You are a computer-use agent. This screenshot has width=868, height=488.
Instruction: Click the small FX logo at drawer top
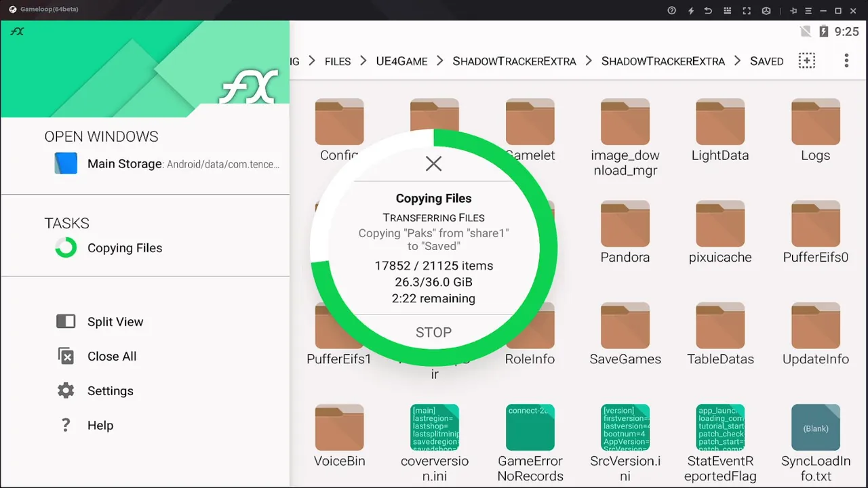pos(17,31)
